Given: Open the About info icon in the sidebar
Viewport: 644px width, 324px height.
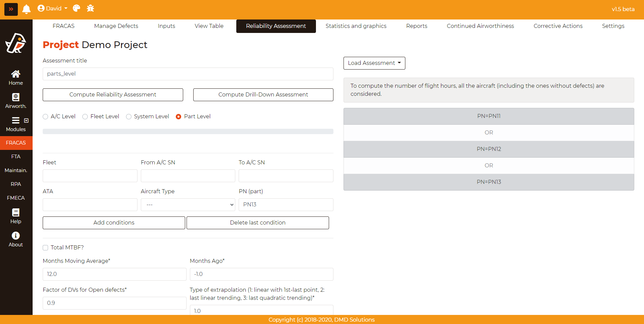Looking at the screenshot, I should (16, 236).
